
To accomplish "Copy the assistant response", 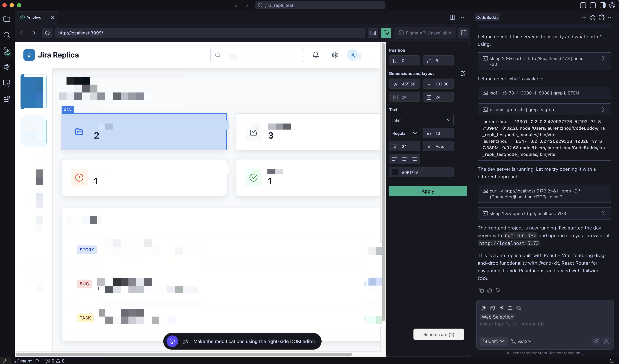I will click(x=481, y=290).
